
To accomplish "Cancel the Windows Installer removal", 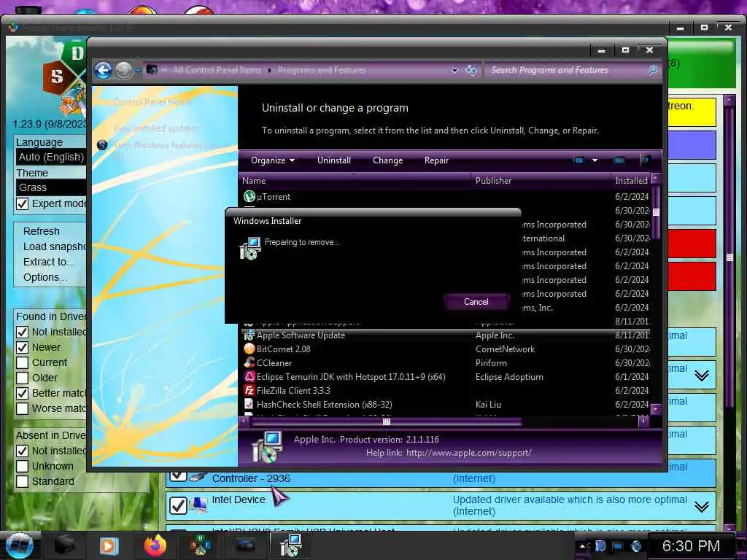I will point(476,302).
